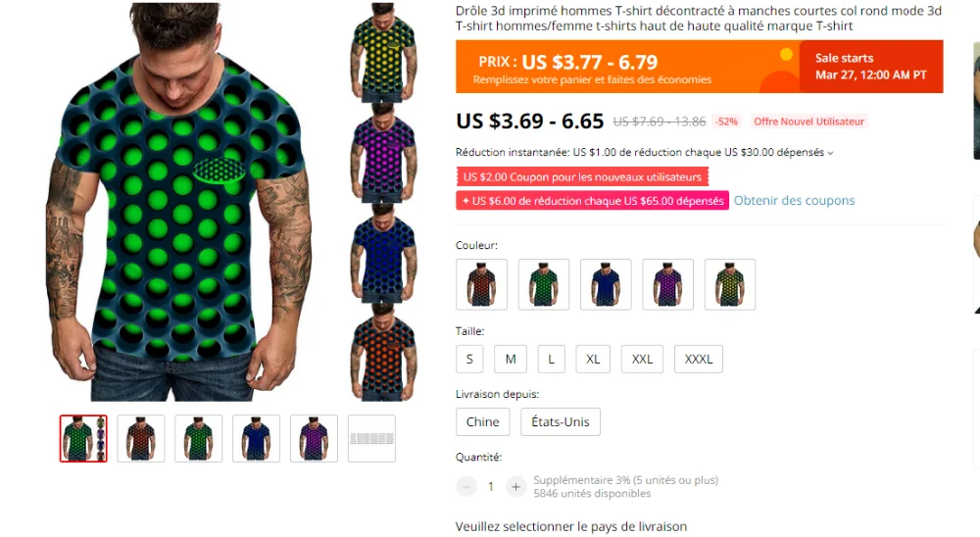Pick the yellow shirt color option
The image size is (980, 537).
click(x=730, y=284)
